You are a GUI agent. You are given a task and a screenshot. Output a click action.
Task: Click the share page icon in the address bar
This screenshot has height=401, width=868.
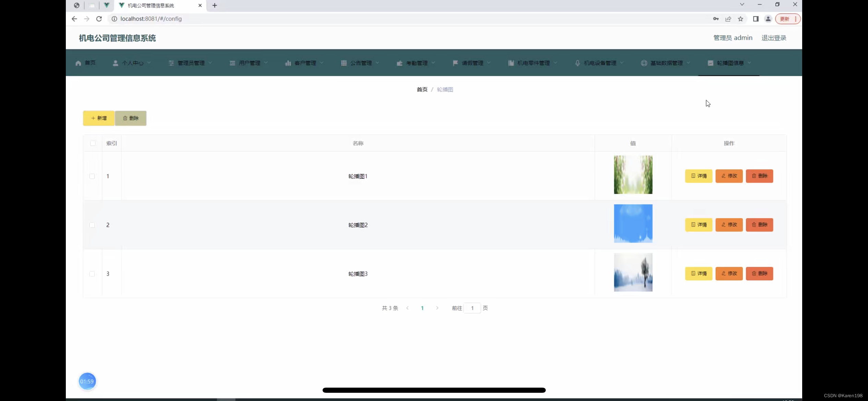tap(728, 19)
